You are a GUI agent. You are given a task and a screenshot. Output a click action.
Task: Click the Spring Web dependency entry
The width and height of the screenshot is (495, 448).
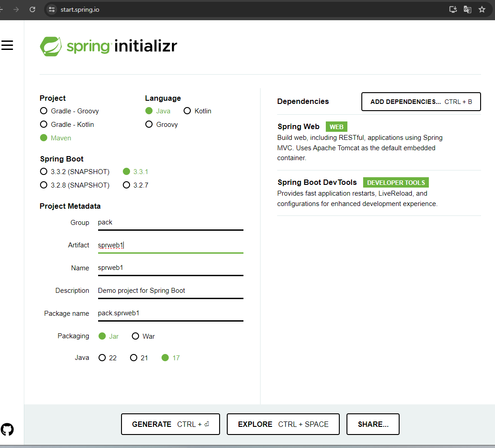coord(379,142)
